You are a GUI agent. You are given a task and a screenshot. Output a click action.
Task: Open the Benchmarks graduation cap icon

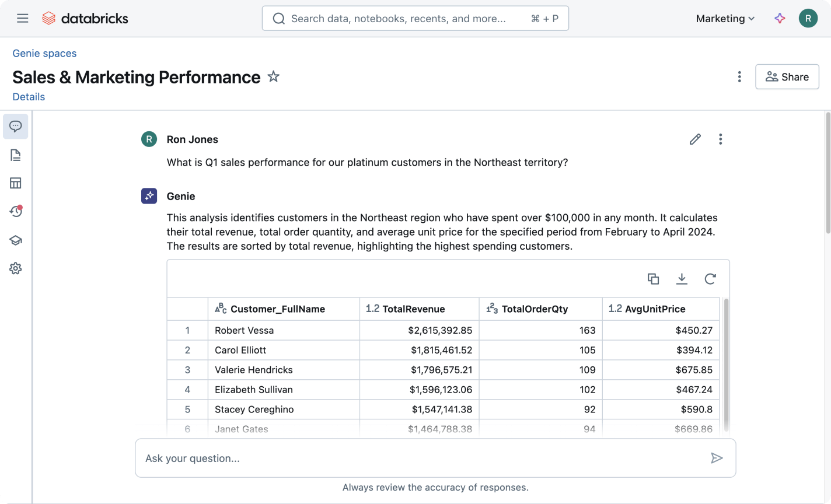[x=16, y=240]
